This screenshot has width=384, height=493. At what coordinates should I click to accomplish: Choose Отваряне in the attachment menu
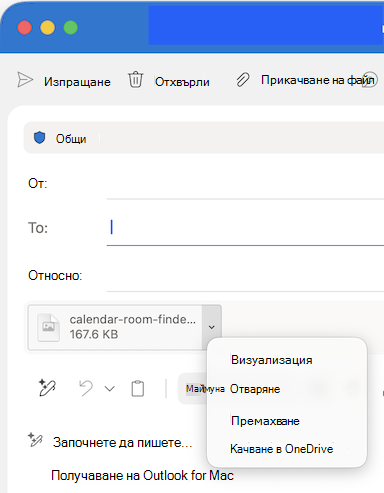point(255,389)
